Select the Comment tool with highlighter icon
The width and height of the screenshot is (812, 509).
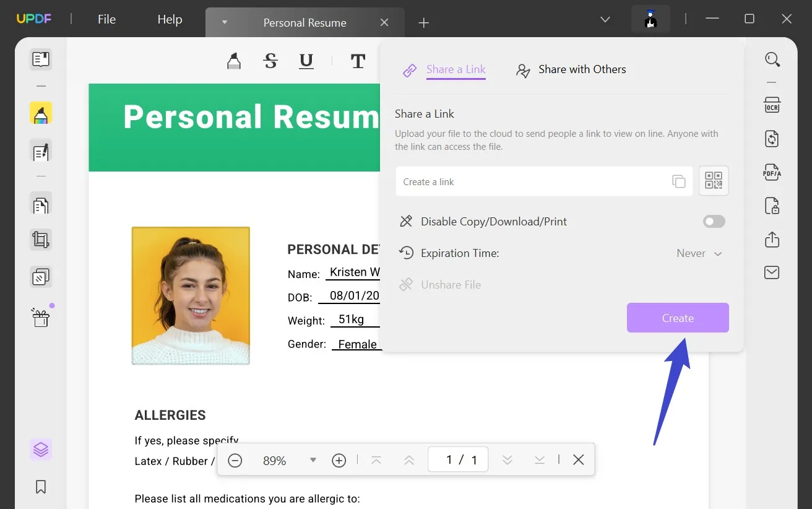(x=40, y=113)
